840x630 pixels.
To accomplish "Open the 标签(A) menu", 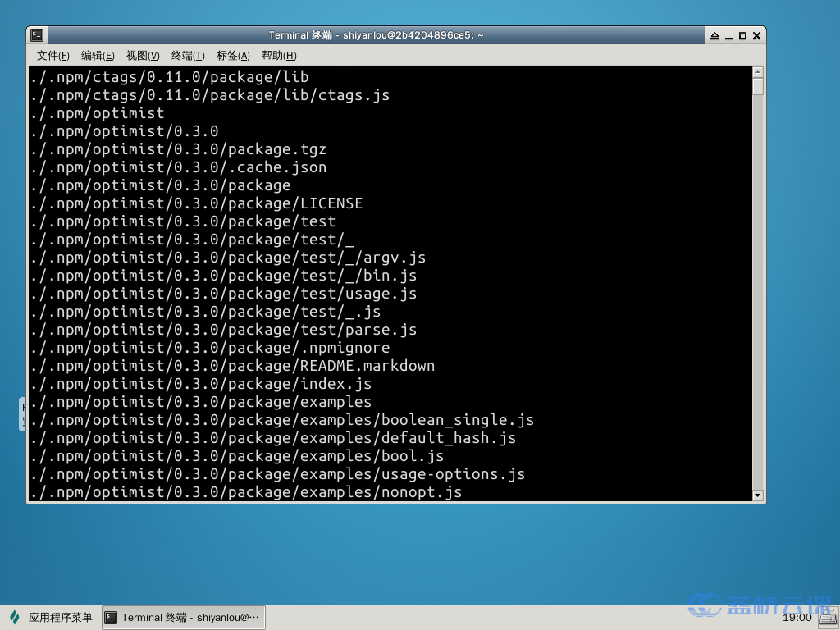I will (x=233, y=56).
